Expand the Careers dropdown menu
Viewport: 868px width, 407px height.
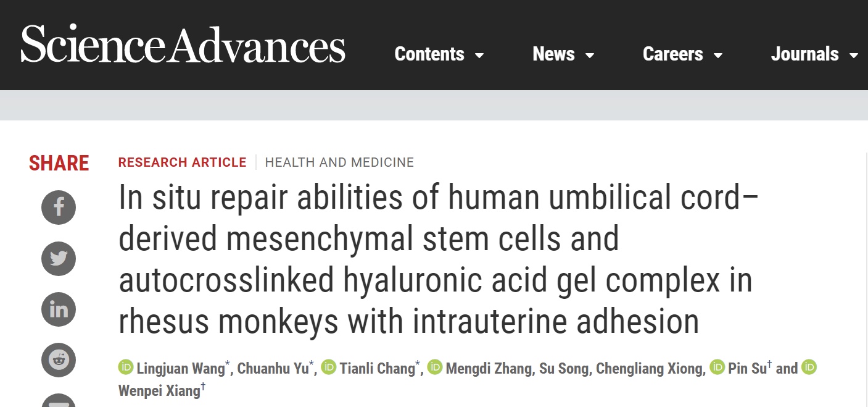[682, 54]
